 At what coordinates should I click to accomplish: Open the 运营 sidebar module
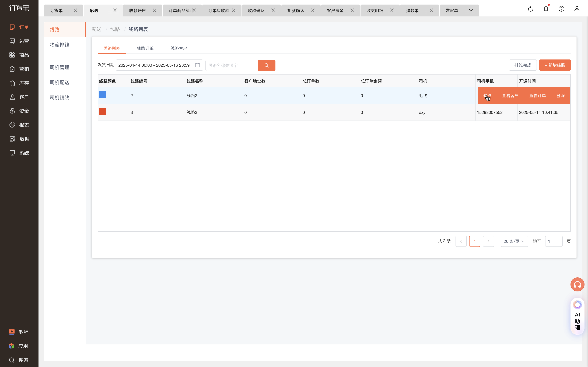point(19,41)
